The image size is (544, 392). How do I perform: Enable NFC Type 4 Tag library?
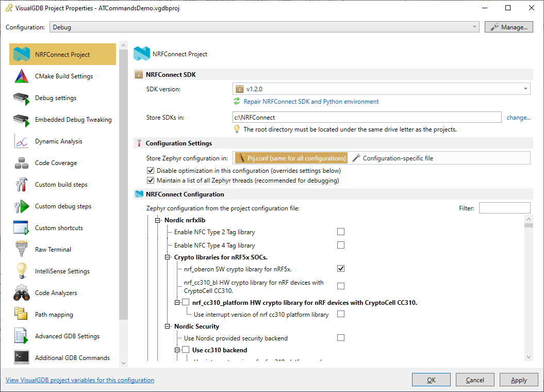tap(341, 246)
